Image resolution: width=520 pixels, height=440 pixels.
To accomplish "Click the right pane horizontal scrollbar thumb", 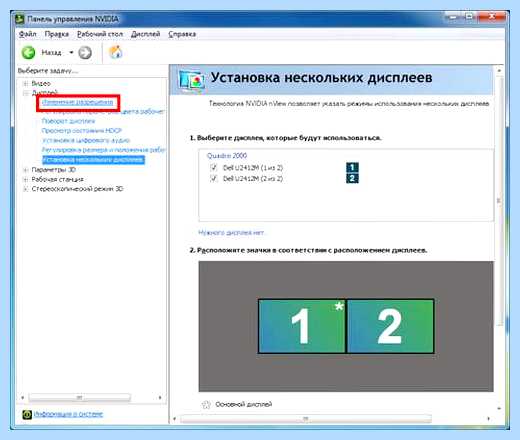I will [306, 419].
